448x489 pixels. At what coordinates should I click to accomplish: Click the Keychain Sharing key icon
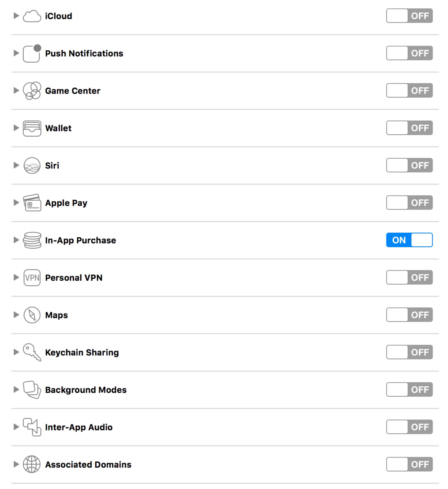tap(32, 352)
